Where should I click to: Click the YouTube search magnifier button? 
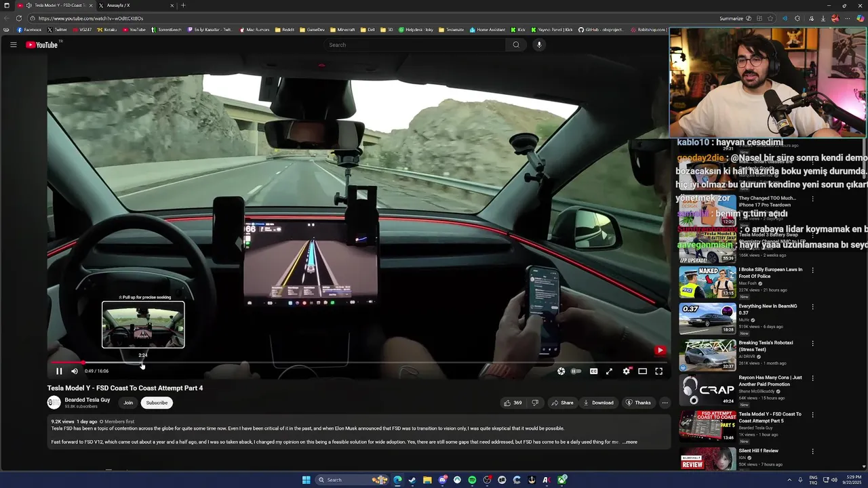coord(516,45)
